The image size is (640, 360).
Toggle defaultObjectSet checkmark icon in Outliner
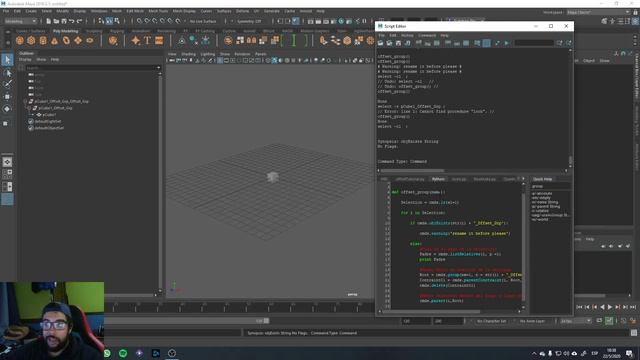pyautogui.click(x=31, y=128)
